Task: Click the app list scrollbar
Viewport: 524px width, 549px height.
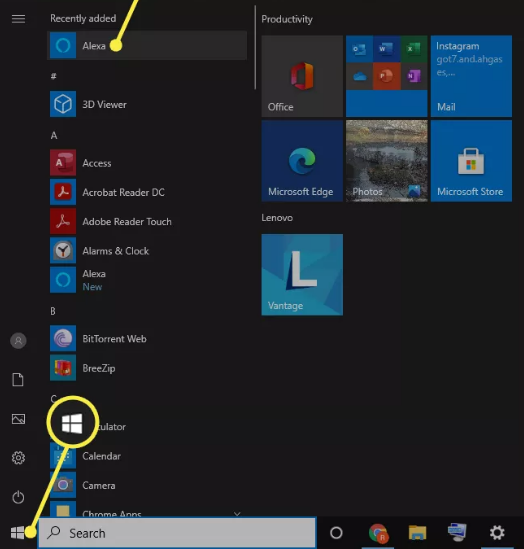Action: pos(255,47)
